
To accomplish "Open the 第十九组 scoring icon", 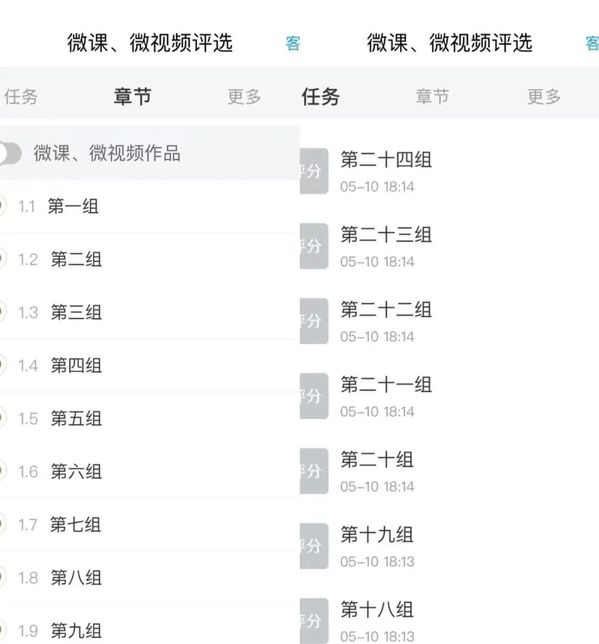I will (314, 546).
